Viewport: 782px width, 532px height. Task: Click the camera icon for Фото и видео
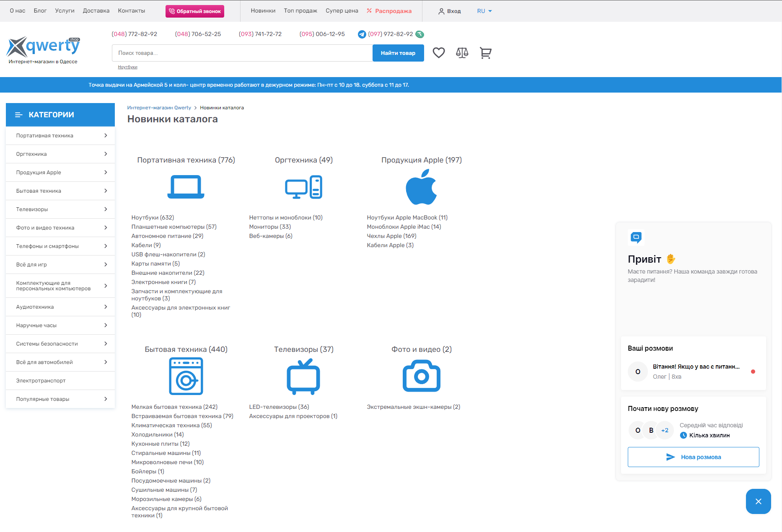click(421, 376)
